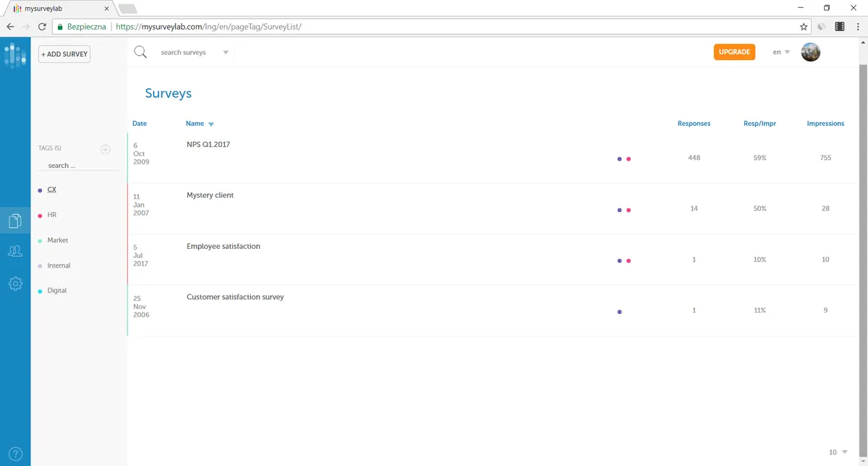Open the contacts people icon in the sidebar

15,251
